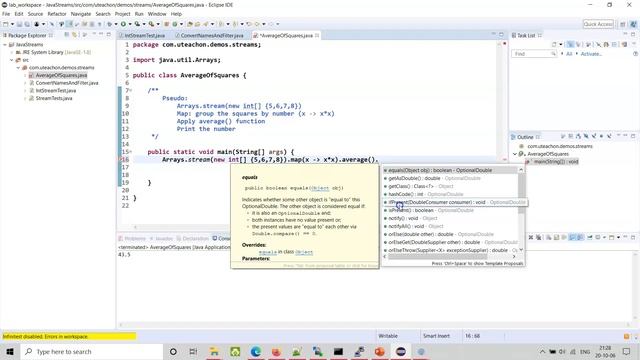
Task: Click the New file toolbar icon
Action: pos(6,24)
